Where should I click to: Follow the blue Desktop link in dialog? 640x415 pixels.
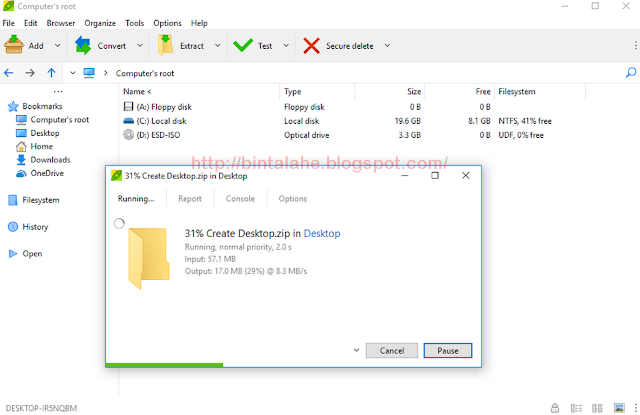(x=322, y=233)
